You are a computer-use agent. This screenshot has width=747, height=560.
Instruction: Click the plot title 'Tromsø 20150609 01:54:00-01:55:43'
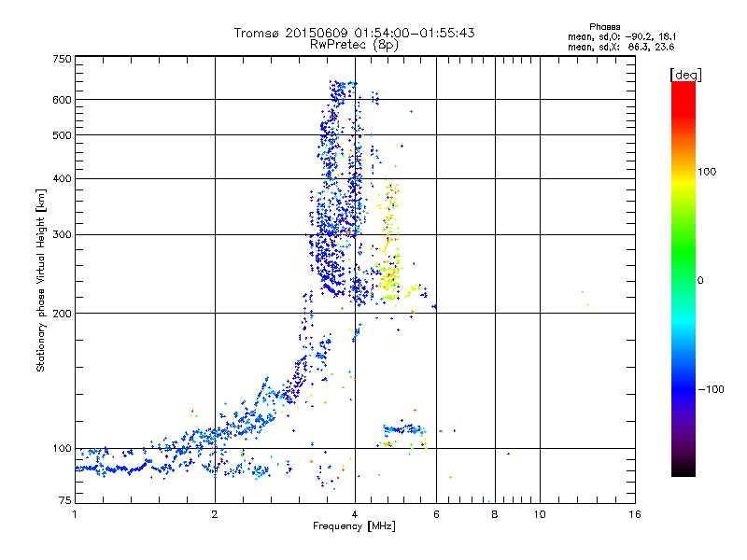[x=354, y=33]
